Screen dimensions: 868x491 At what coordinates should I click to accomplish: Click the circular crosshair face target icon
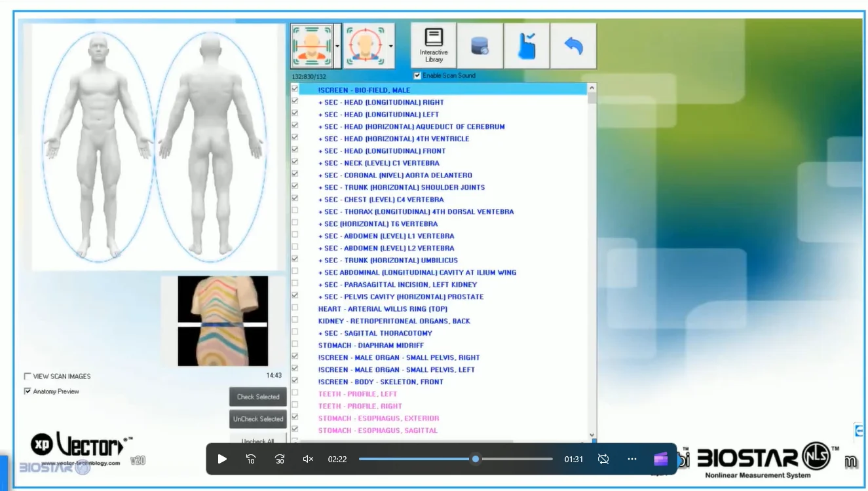pos(364,46)
